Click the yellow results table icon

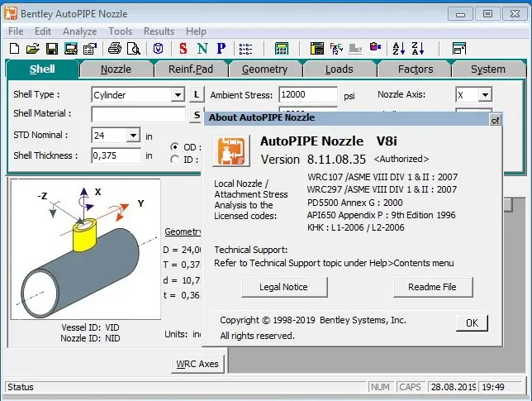(317, 49)
